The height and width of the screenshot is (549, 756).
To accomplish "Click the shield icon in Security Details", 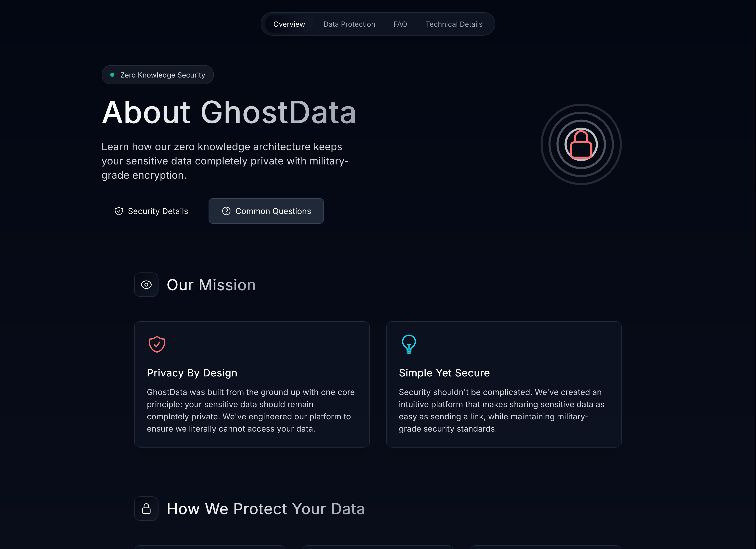I will point(119,211).
